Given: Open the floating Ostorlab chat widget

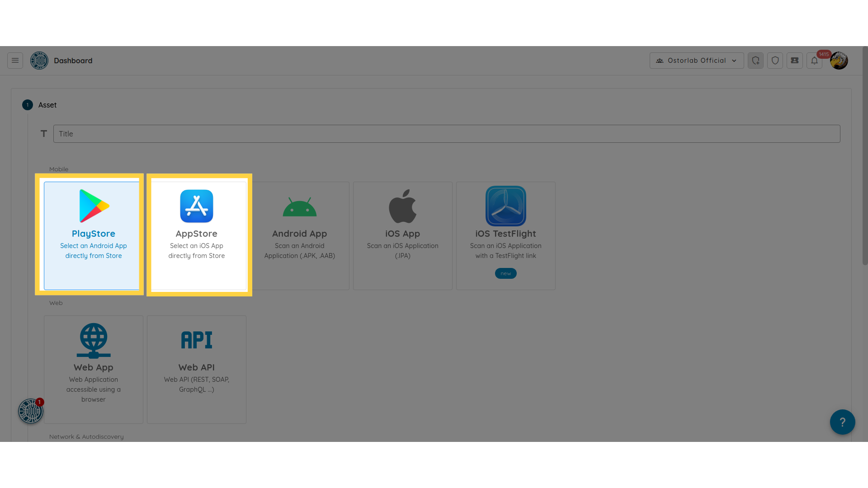Looking at the screenshot, I should (30, 411).
